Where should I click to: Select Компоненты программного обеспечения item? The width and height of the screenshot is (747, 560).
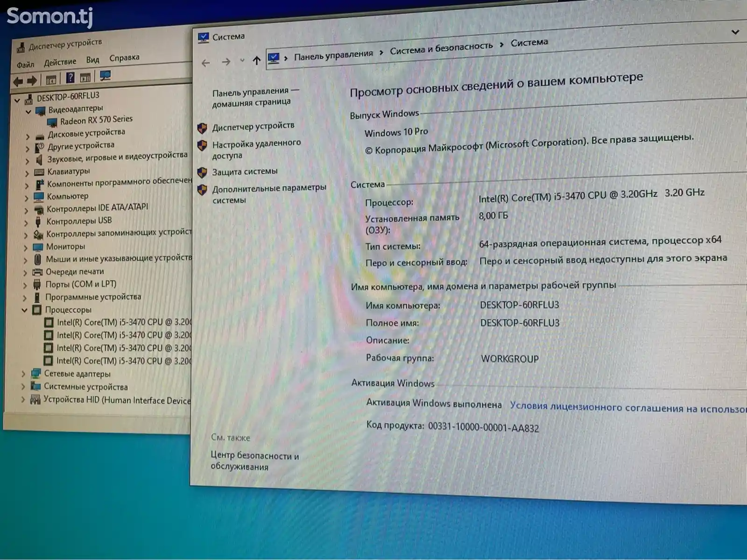(x=119, y=183)
